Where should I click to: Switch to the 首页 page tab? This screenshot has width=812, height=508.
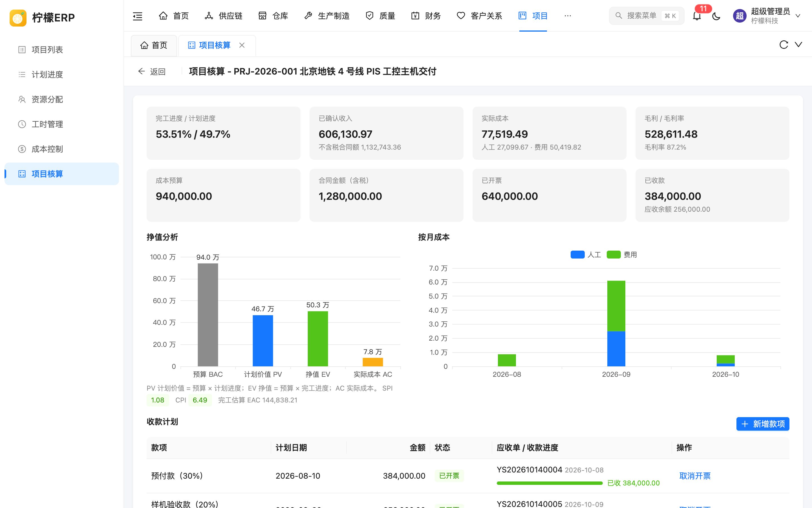click(x=154, y=45)
